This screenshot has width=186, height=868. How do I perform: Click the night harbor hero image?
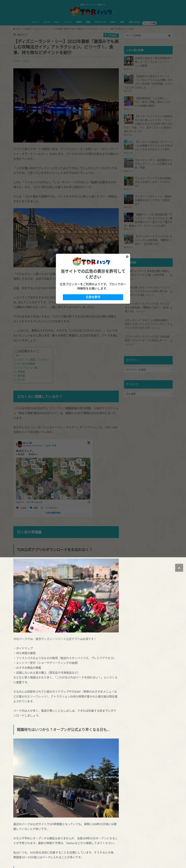click(66, 105)
